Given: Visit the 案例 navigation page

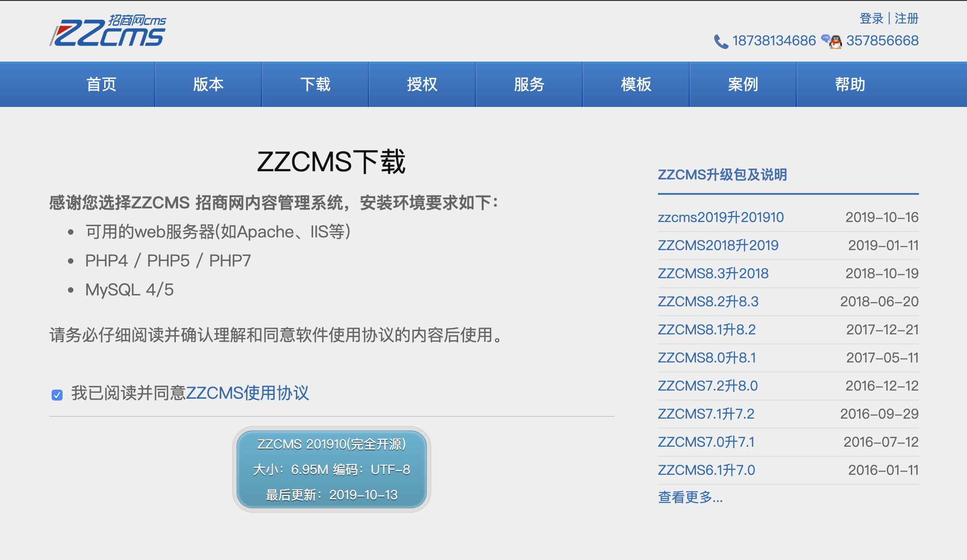Looking at the screenshot, I should [743, 84].
